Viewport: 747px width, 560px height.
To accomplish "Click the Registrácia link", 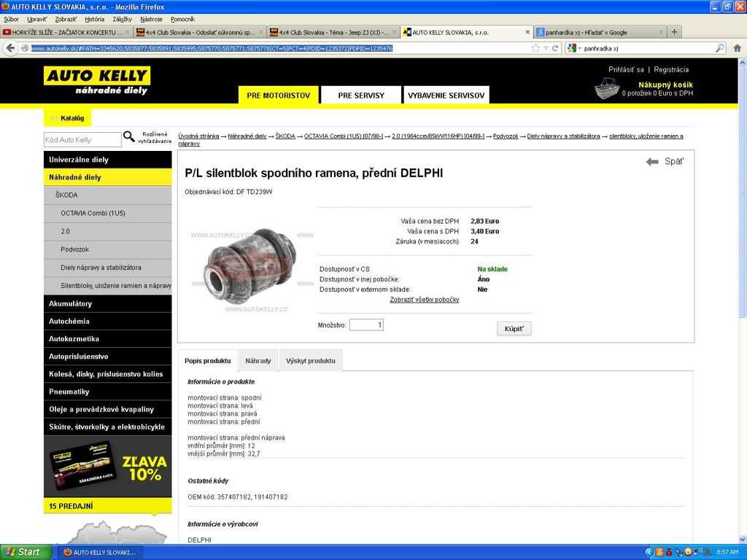I will [x=671, y=69].
